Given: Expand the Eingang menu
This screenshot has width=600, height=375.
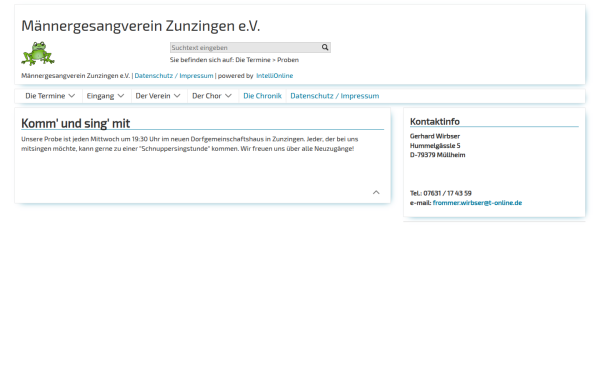Looking at the screenshot, I should click(x=105, y=96).
